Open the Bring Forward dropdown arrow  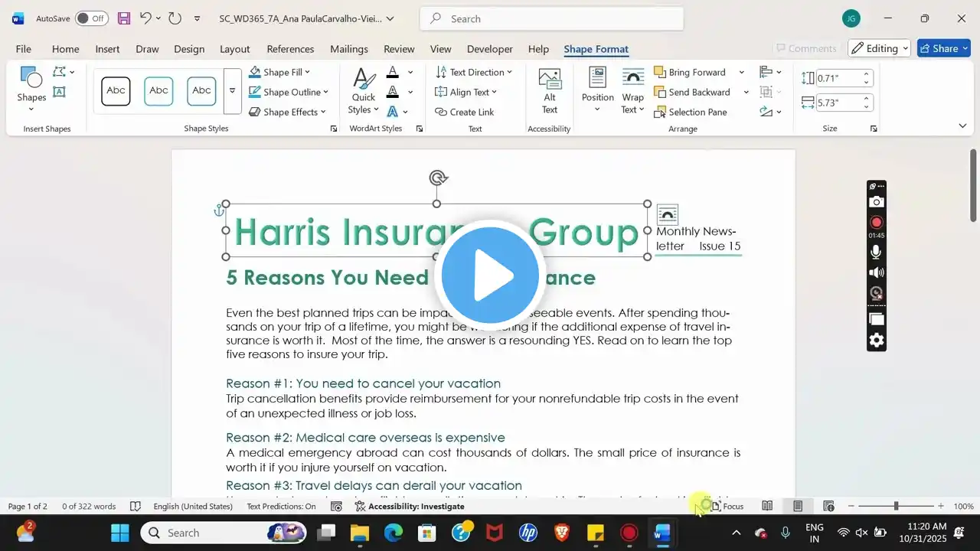click(x=741, y=72)
